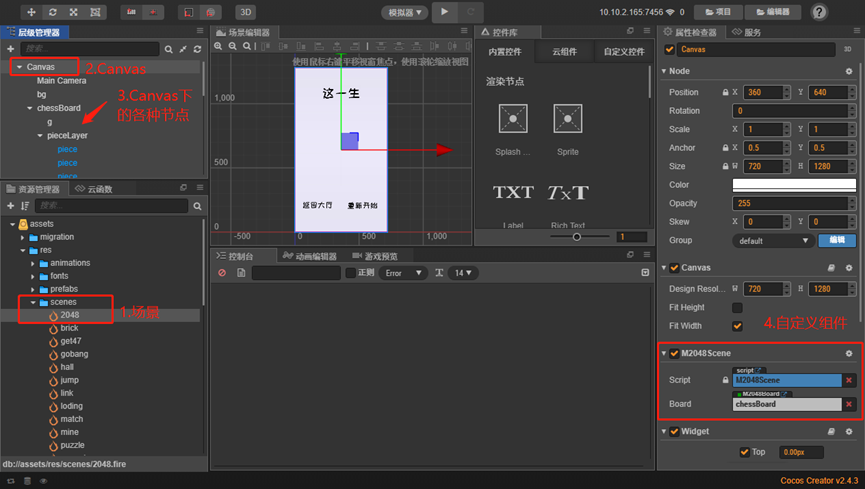Refresh the hierarchy panel

[x=197, y=49]
